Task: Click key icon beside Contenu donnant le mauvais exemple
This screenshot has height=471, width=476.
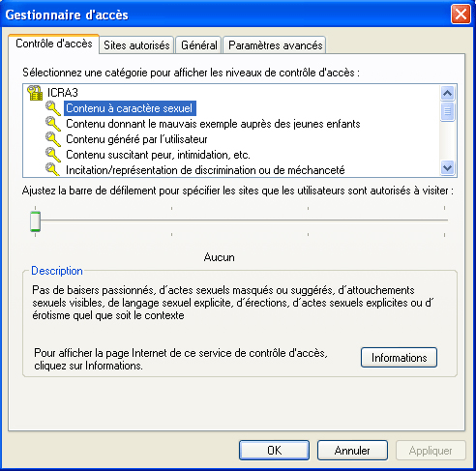Action: point(53,124)
